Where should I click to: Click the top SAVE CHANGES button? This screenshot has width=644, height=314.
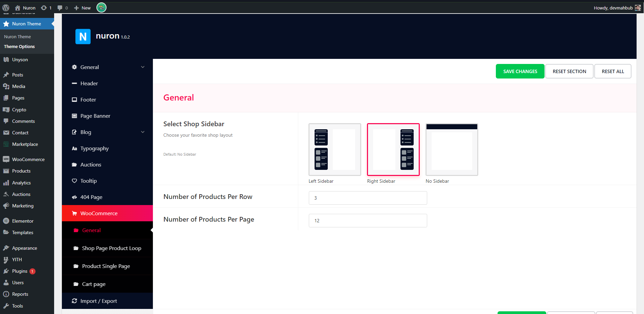tap(520, 71)
